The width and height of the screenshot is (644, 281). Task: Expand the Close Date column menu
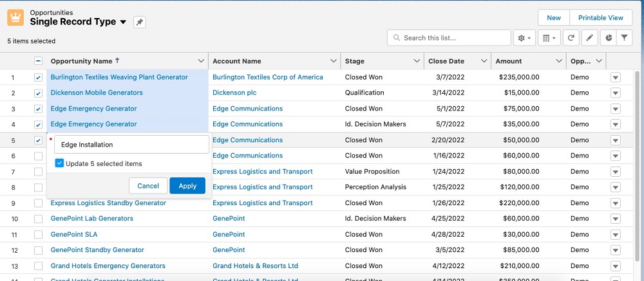coord(484,61)
